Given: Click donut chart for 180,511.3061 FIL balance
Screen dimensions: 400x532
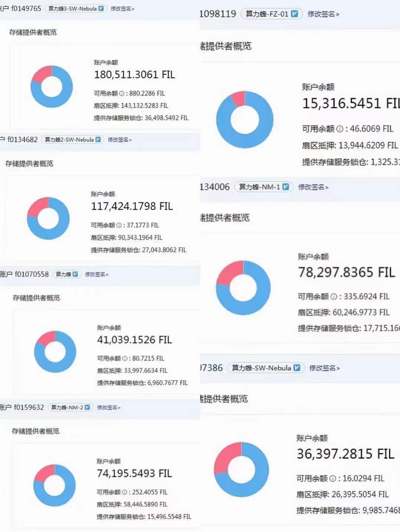Looking at the screenshot, I should point(52,87).
